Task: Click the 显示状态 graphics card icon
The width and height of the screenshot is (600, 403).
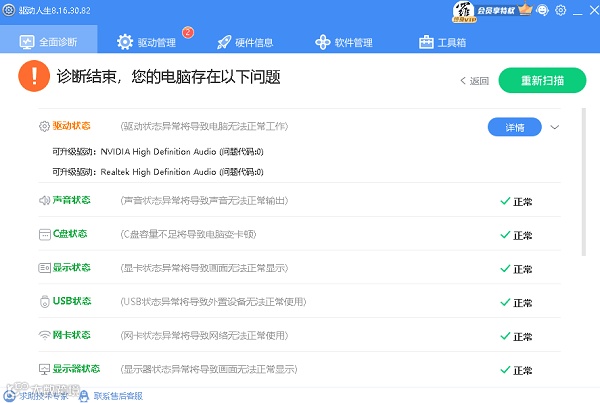Action: pyautogui.click(x=44, y=268)
